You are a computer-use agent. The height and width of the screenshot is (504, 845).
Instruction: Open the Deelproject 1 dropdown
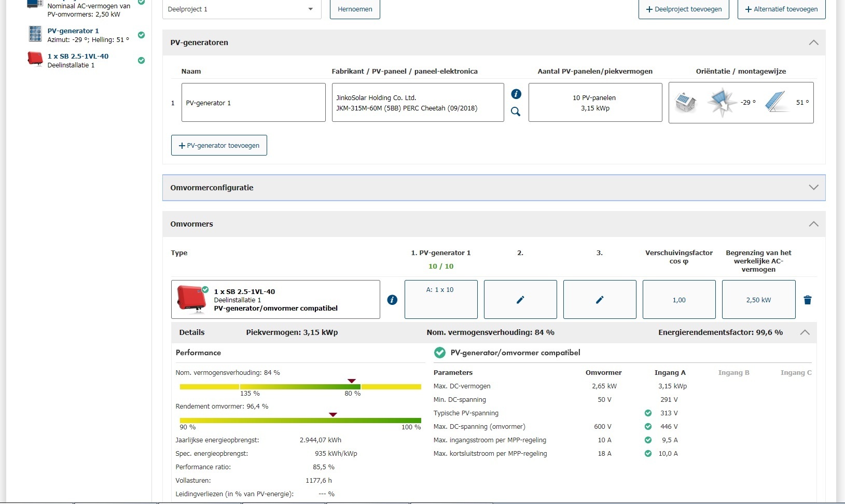[242, 9]
